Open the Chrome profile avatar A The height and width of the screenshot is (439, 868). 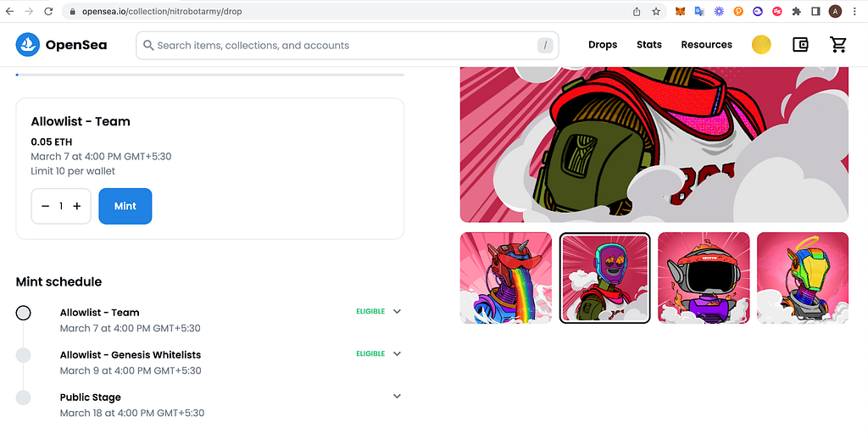tap(835, 11)
